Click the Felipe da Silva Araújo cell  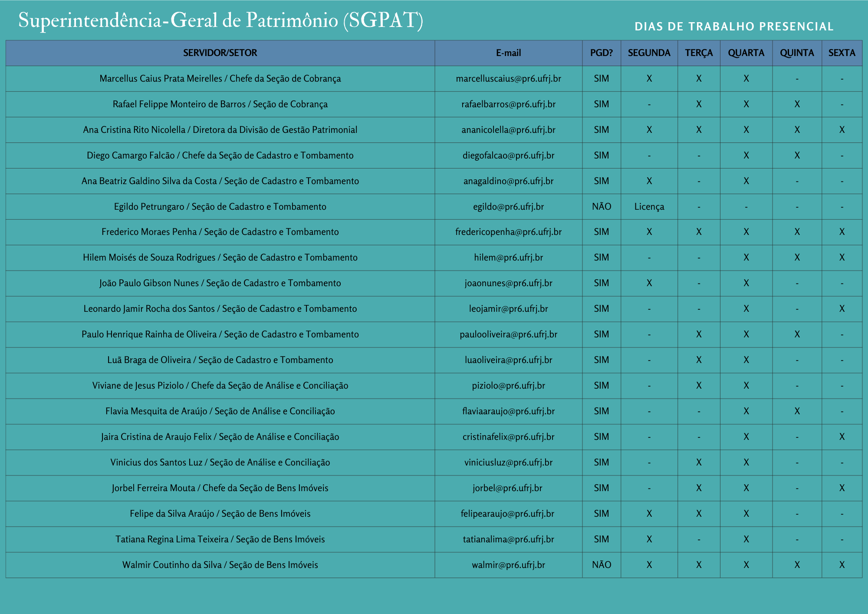[220, 514]
